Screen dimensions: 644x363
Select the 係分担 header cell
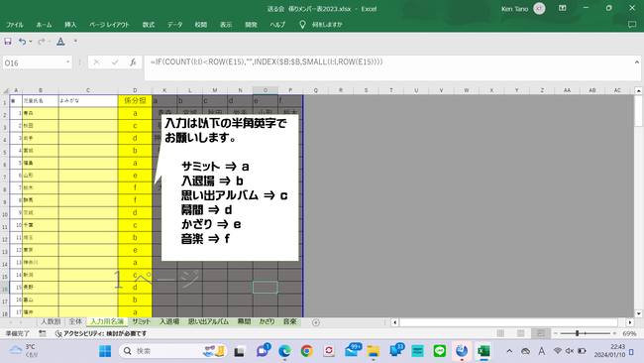tap(135, 101)
